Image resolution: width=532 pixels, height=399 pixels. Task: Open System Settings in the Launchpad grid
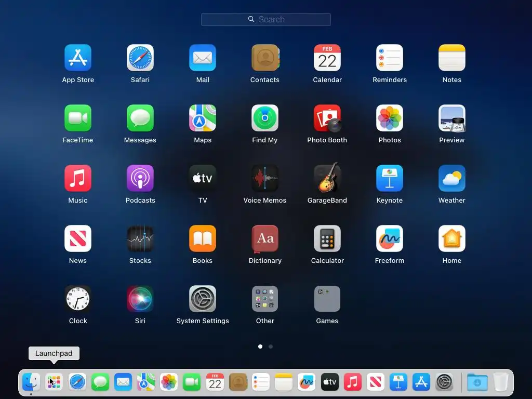point(203,299)
